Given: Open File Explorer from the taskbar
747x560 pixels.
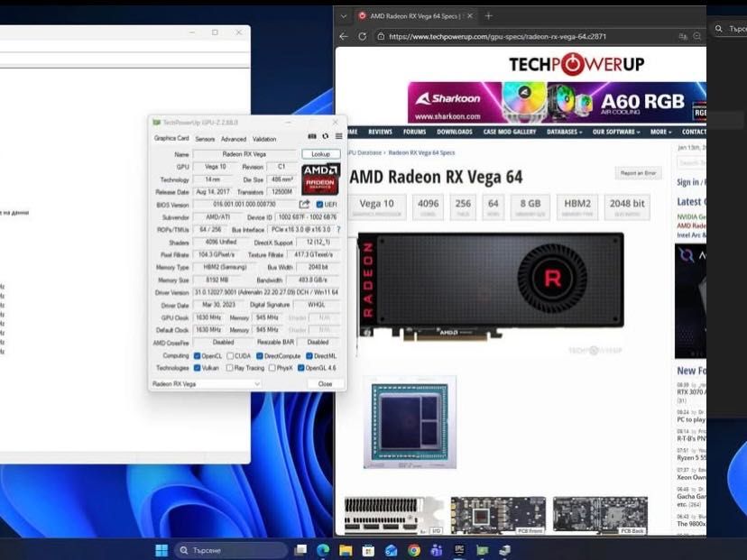Looking at the screenshot, I should point(346,550).
